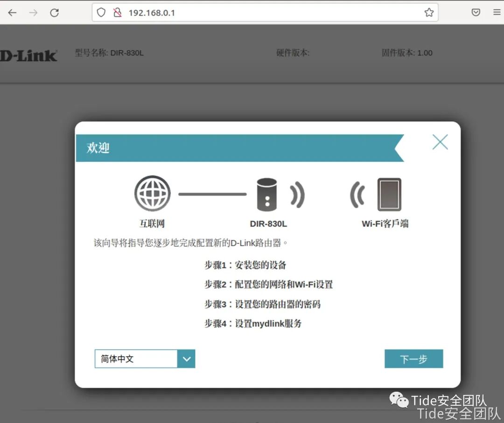Viewport: 504px width, 423px height.
Task: Open the Pocket save icon
Action: 476,12
